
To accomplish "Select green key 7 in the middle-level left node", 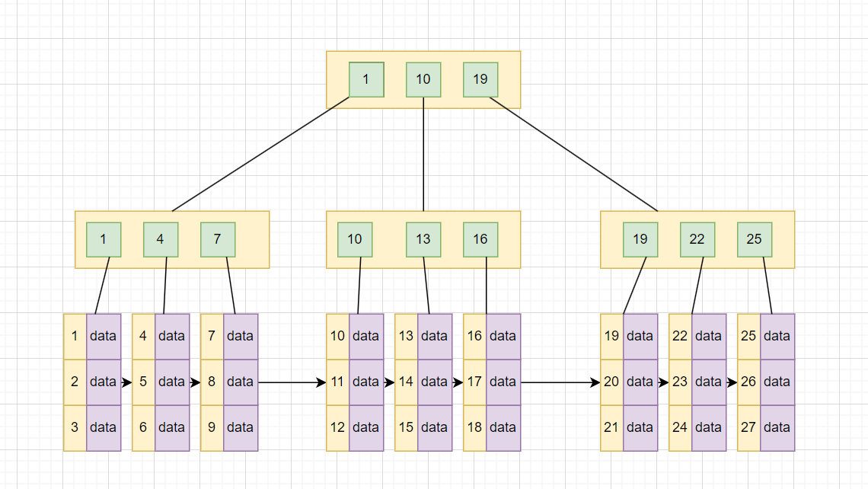I will coord(218,239).
